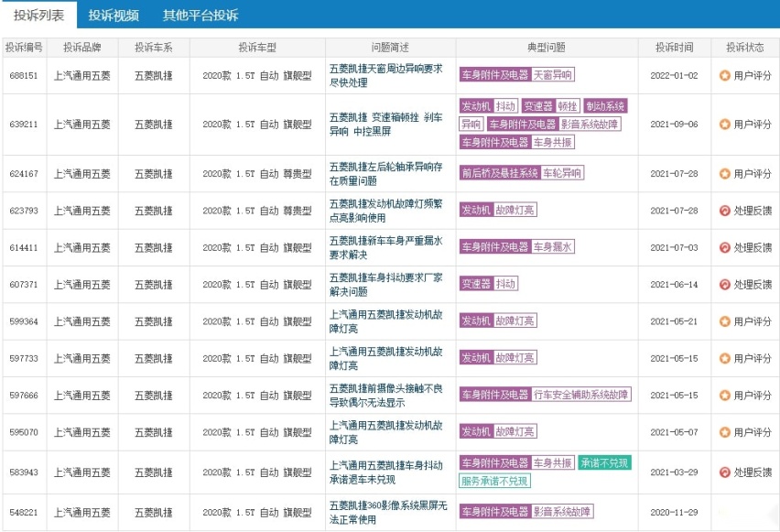Click the 投诉编号 column header
The width and height of the screenshot is (780, 532).
click(x=24, y=48)
